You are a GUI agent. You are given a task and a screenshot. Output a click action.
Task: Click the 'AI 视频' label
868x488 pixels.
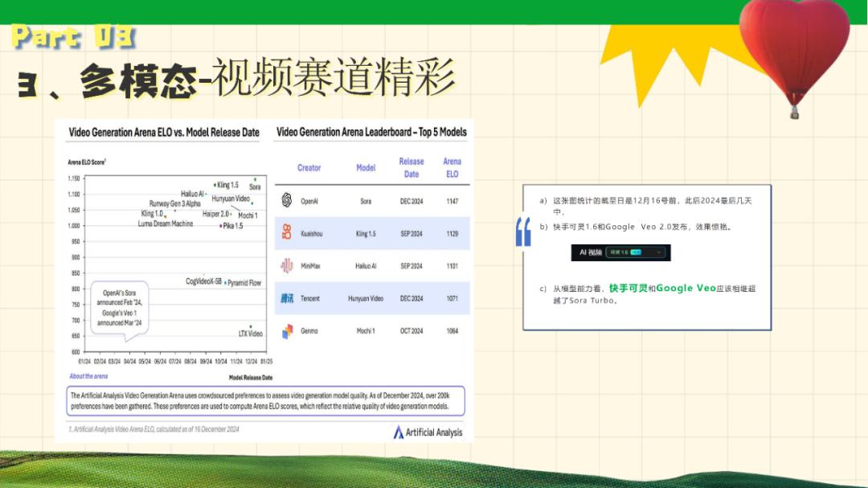pos(591,252)
